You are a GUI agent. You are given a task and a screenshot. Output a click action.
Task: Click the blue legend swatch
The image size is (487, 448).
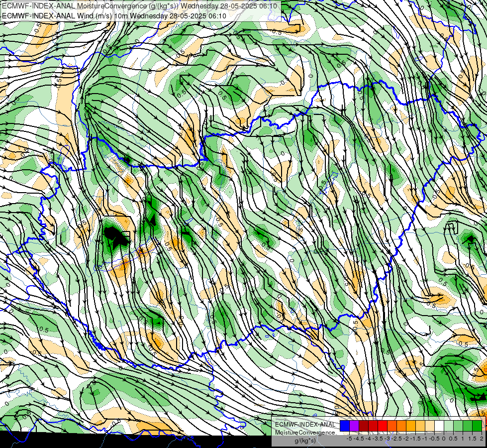345,426
